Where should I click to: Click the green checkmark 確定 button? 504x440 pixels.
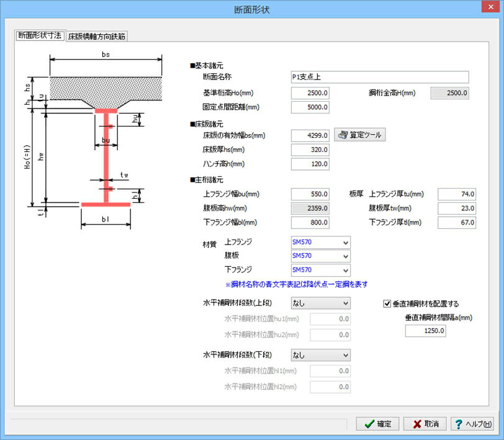click(377, 424)
